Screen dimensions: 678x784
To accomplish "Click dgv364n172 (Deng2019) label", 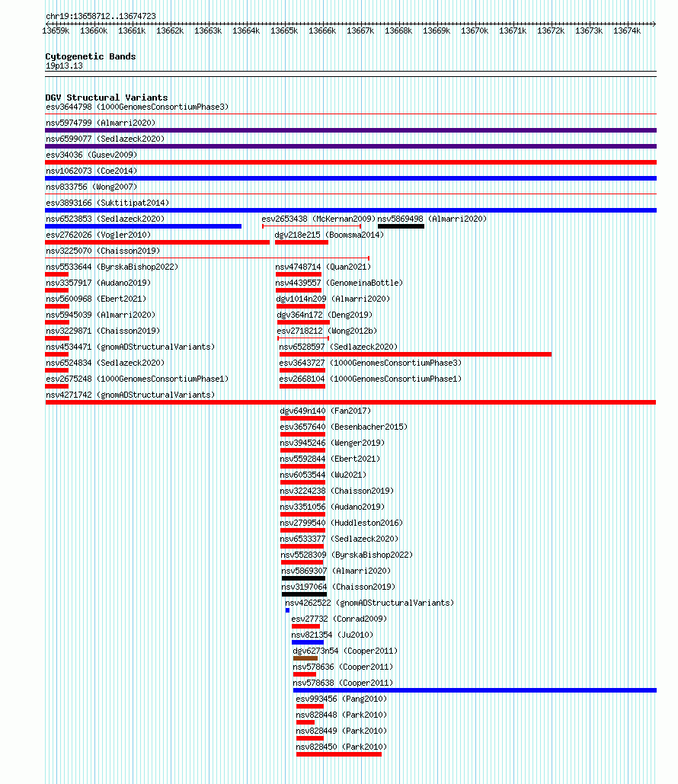I will [x=325, y=315].
